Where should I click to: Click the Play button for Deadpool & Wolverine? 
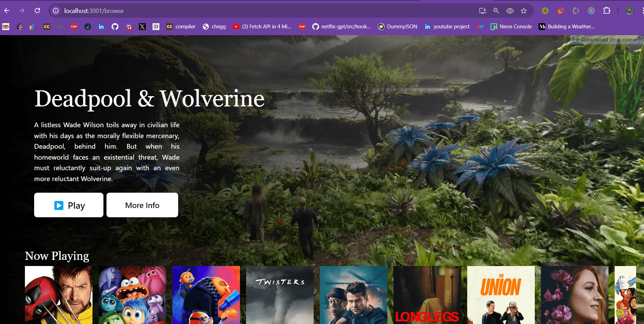[69, 205]
